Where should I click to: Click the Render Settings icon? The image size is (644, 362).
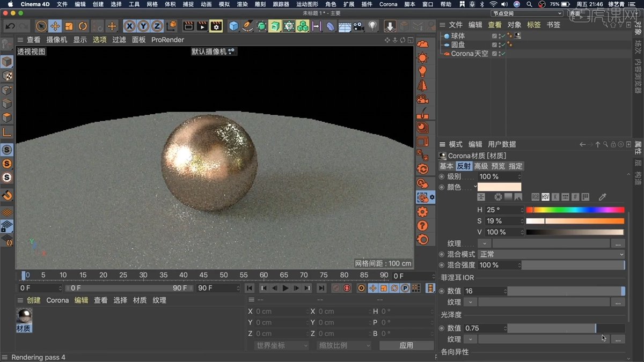coord(216,26)
